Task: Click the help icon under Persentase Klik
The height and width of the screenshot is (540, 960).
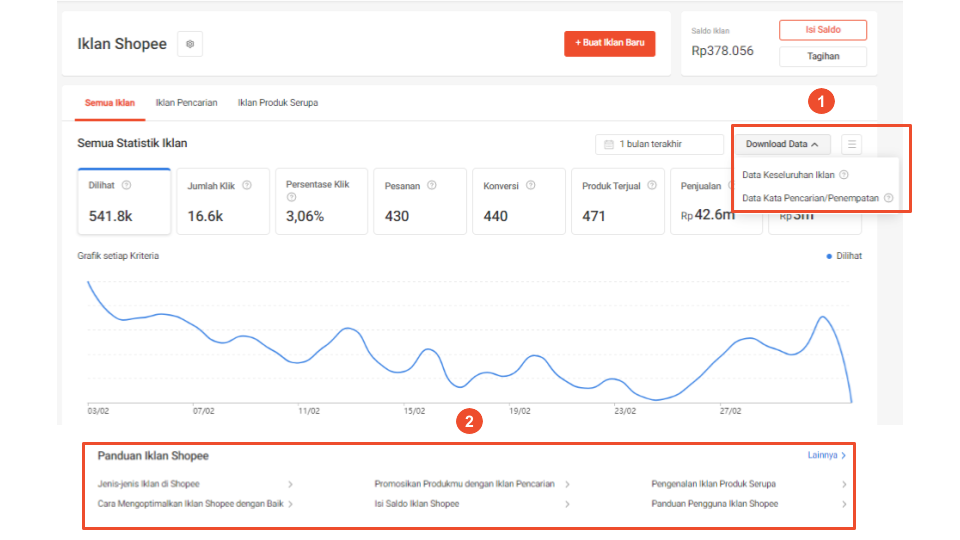Action: coord(291,197)
